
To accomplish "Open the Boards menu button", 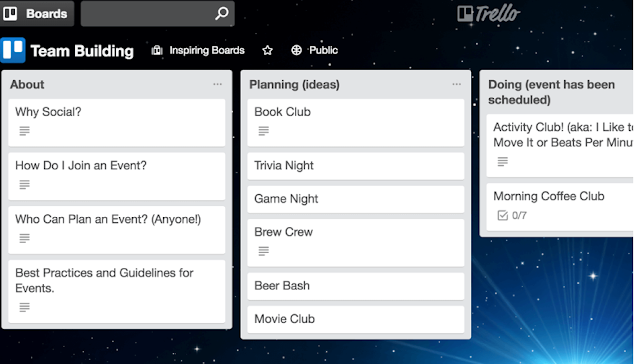I will 36,13.
